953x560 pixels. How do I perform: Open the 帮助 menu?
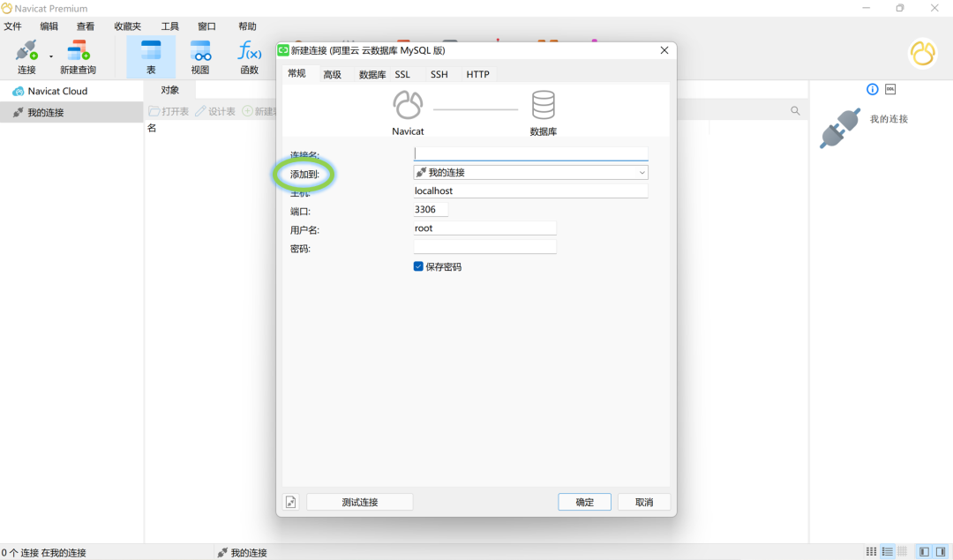tap(247, 26)
